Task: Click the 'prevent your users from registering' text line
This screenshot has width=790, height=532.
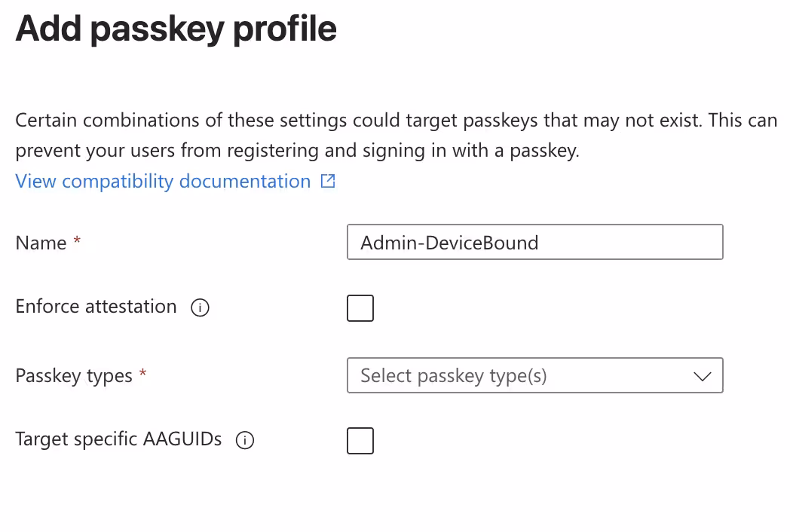Action: [x=297, y=151]
